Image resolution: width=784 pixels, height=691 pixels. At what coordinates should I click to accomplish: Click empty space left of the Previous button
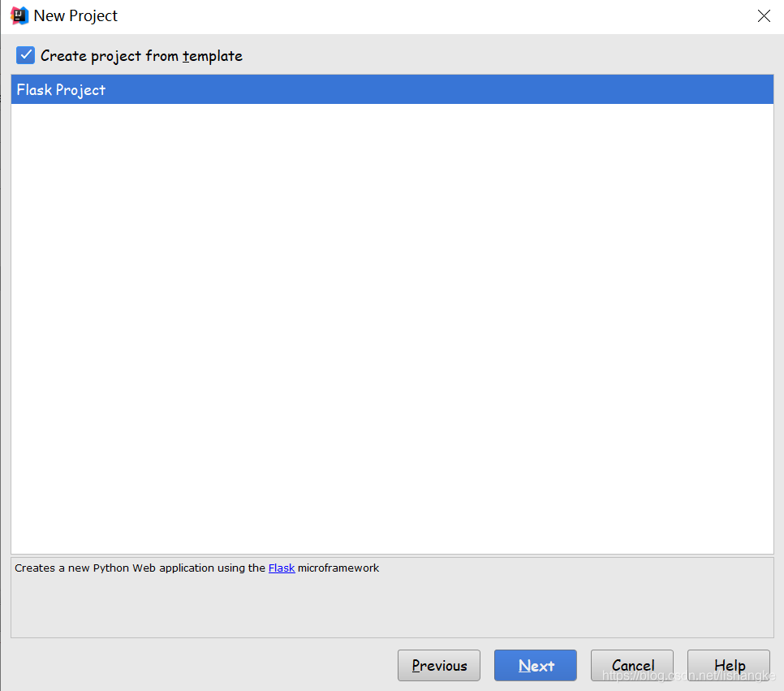(203, 666)
